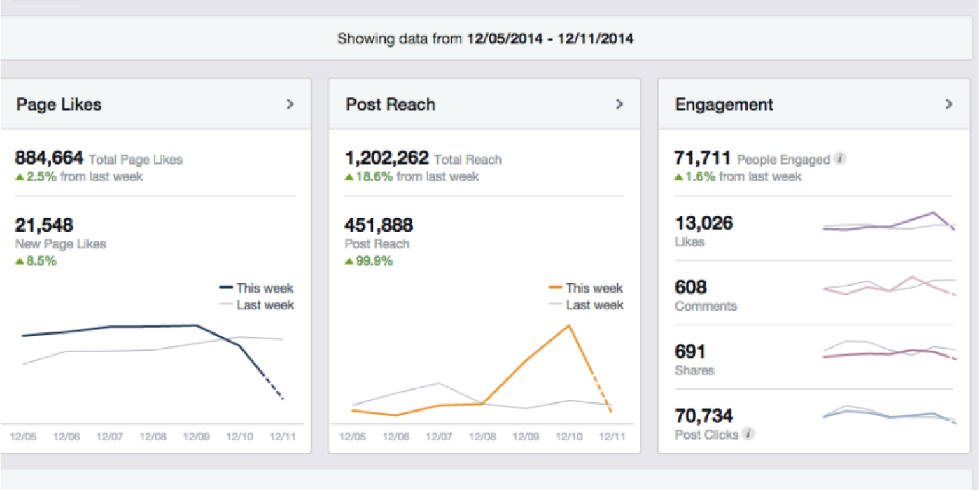Click 12/11 axis label in Page Likes chart
The width and height of the screenshot is (980, 490).
(283, 437)
